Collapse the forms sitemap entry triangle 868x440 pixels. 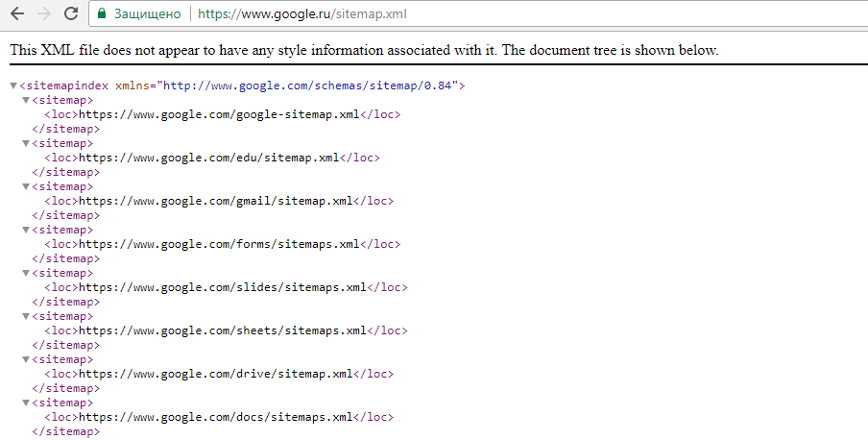click(26, 230)
